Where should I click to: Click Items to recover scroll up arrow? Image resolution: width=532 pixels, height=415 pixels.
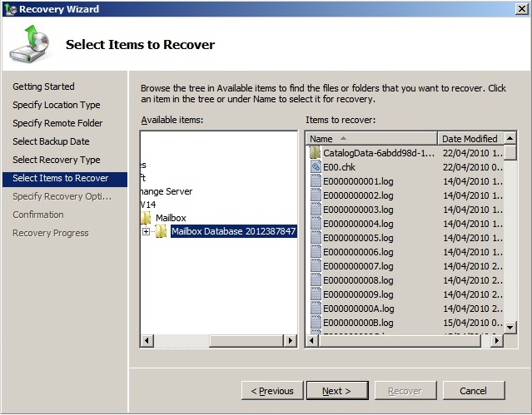(510, 138)
